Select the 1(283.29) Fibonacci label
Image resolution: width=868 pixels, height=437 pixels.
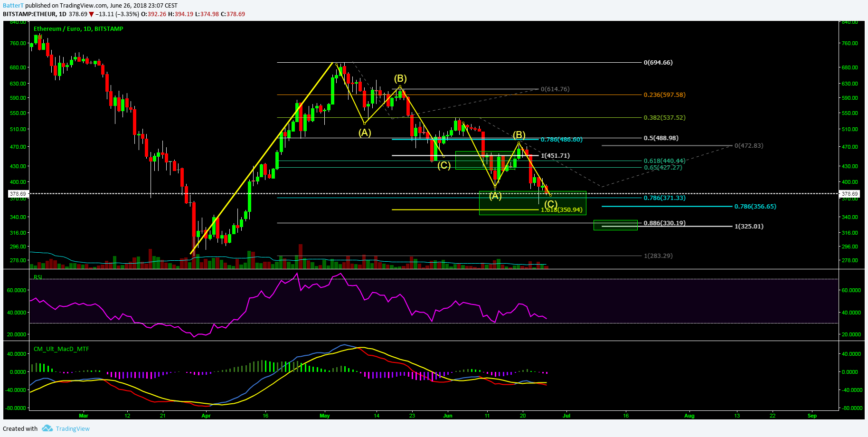(658, 256)
